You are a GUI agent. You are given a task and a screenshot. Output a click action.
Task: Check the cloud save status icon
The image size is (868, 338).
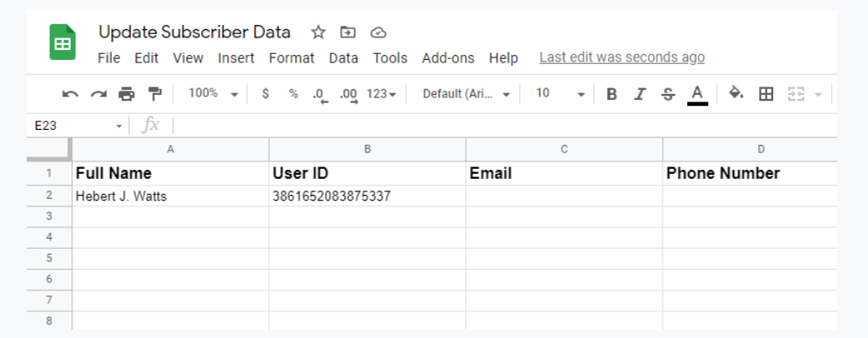pyautogui.click(x=378, y=32)
